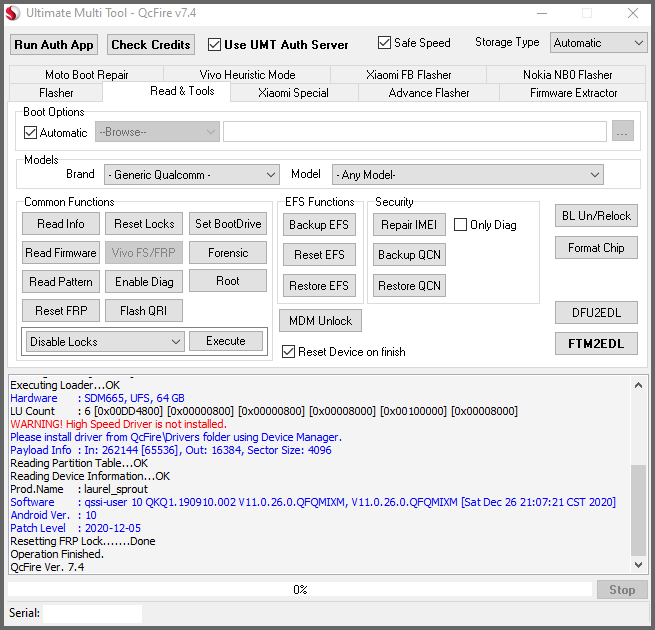Click the ellipsis browse button

[622, 131]
